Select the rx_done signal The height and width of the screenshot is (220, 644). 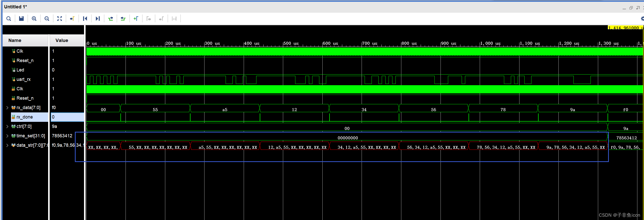tap(24, 117)
